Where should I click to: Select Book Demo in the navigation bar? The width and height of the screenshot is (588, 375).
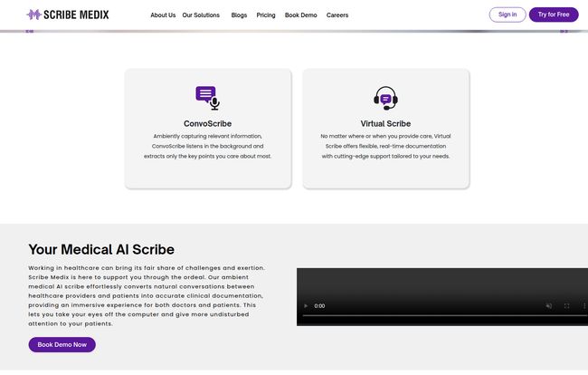pyautogui.click(x=300, y=15)
